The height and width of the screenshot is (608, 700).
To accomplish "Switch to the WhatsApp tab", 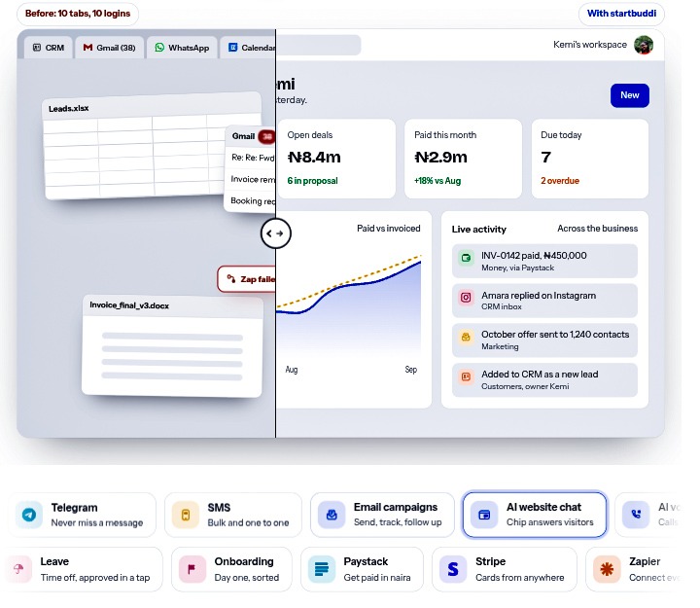I will [x=182, y=48].
